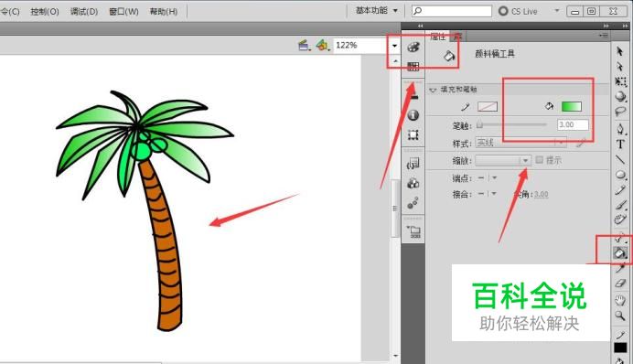Select the 3D Rotation tool
This screenshot has width=633, height=364.
tap(620, 96)
